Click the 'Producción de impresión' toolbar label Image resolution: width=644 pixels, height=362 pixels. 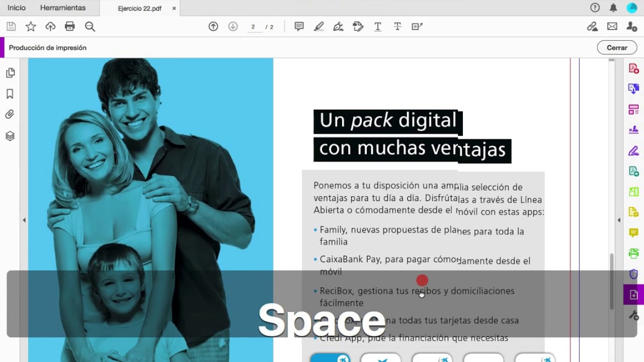(x=48, y=48)
